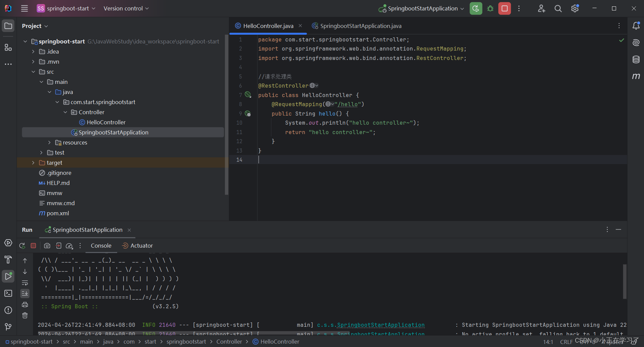Open Code With Me collaboration icon

(541, 8)
